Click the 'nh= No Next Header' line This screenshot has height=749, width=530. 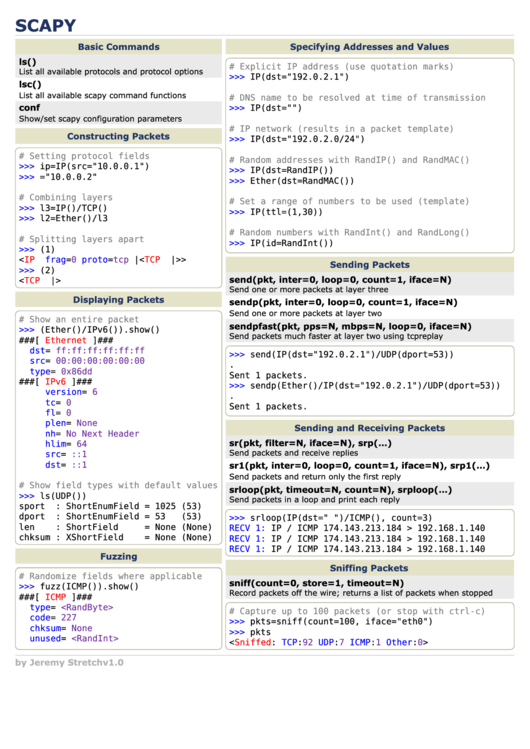coord(92,434)
